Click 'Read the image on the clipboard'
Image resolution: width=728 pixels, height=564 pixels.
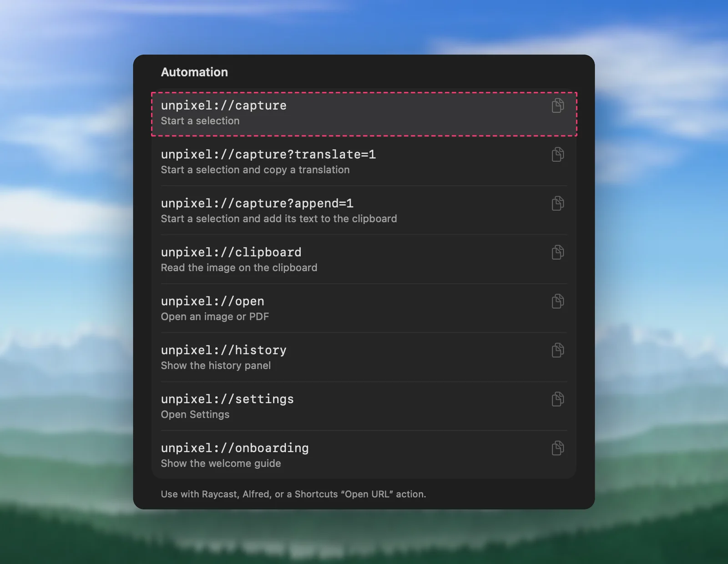click(239, 268)
